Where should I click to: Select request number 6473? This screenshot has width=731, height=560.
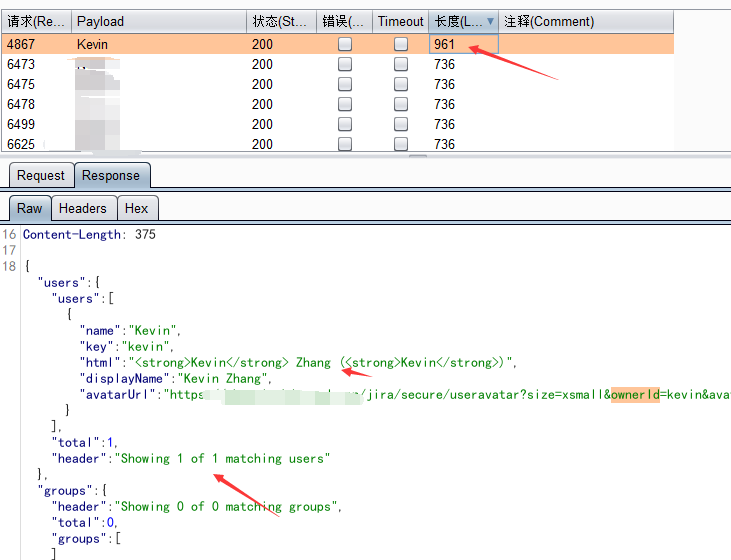coord(21,64)
